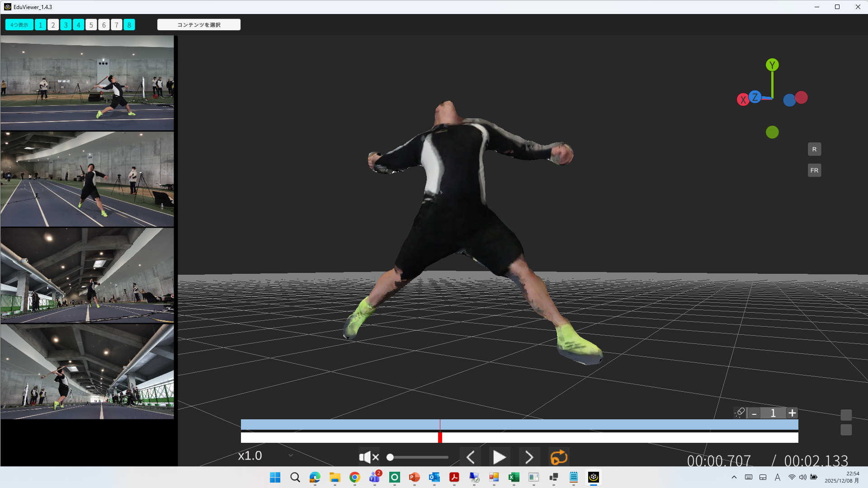The width and height of the screenshot is (868, 488).
Task: Click the green Y axis gizmo handle
Action: click(x=772, y=65)
